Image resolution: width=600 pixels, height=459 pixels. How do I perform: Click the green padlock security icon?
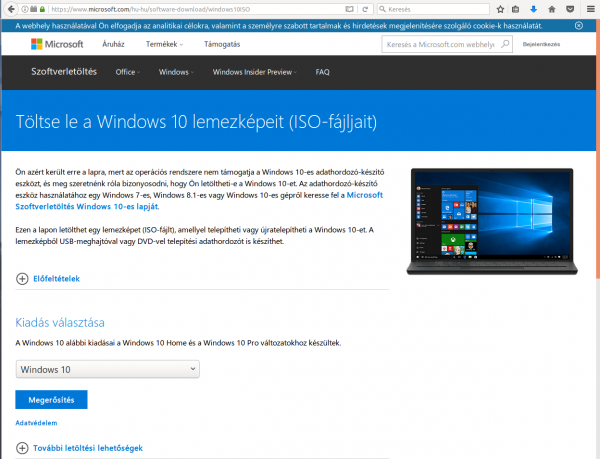pyautogui.click(x=42, y=9)
